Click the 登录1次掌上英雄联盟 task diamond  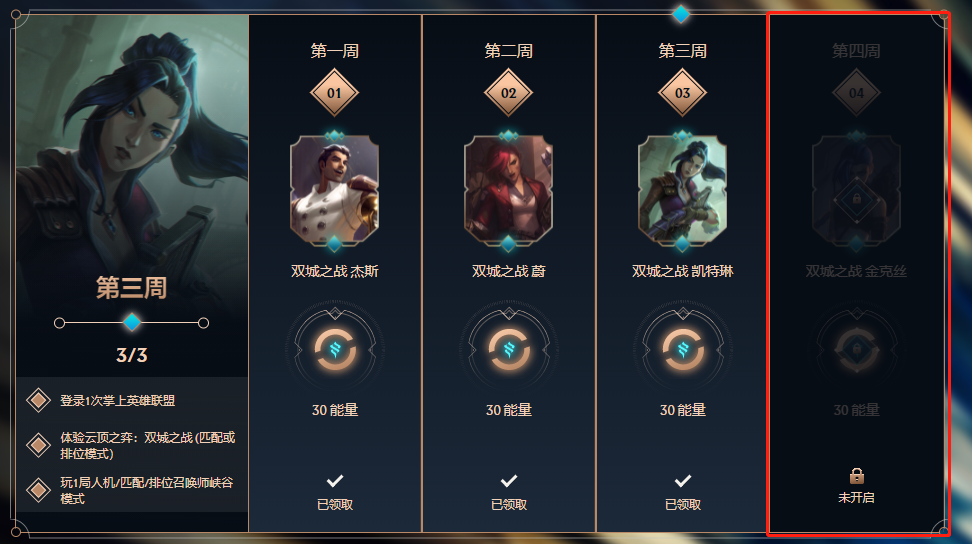38,400
